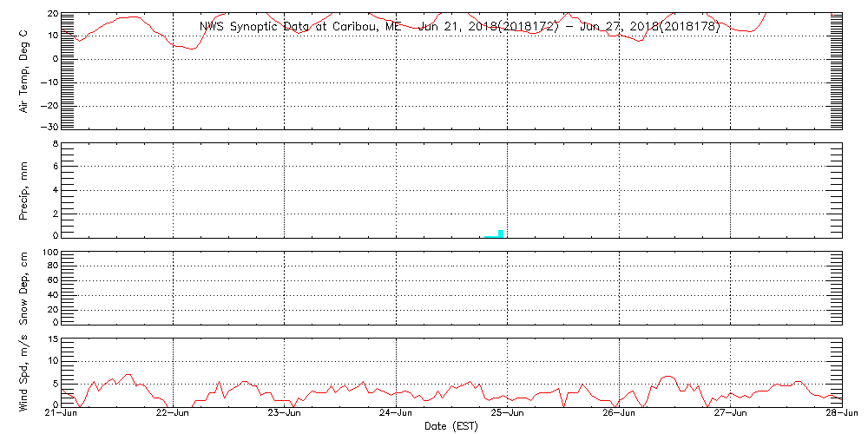The height and width of the screenshot is (434, 868).
Task: Click the 27-Jun date tick label
Action: click(x=731, y=415)
